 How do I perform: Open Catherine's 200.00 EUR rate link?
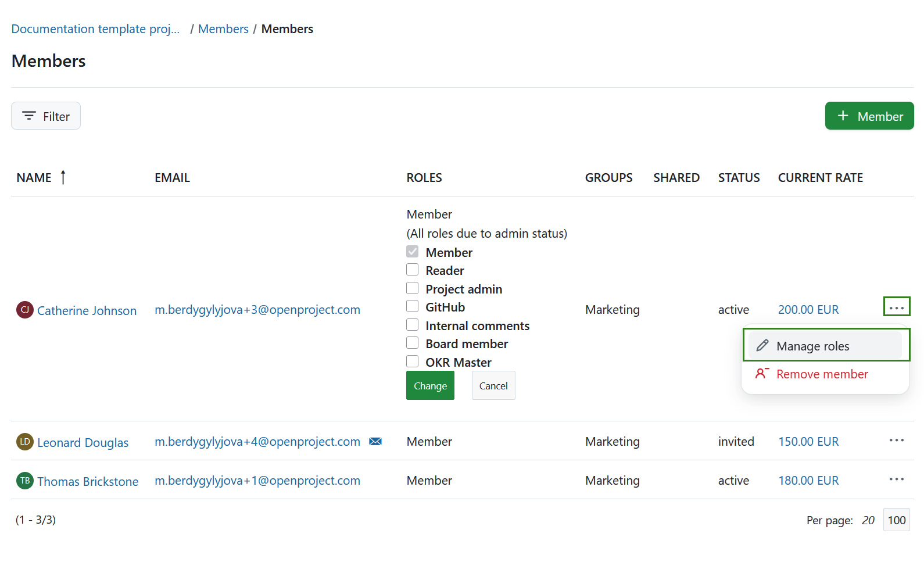[808, 310]
